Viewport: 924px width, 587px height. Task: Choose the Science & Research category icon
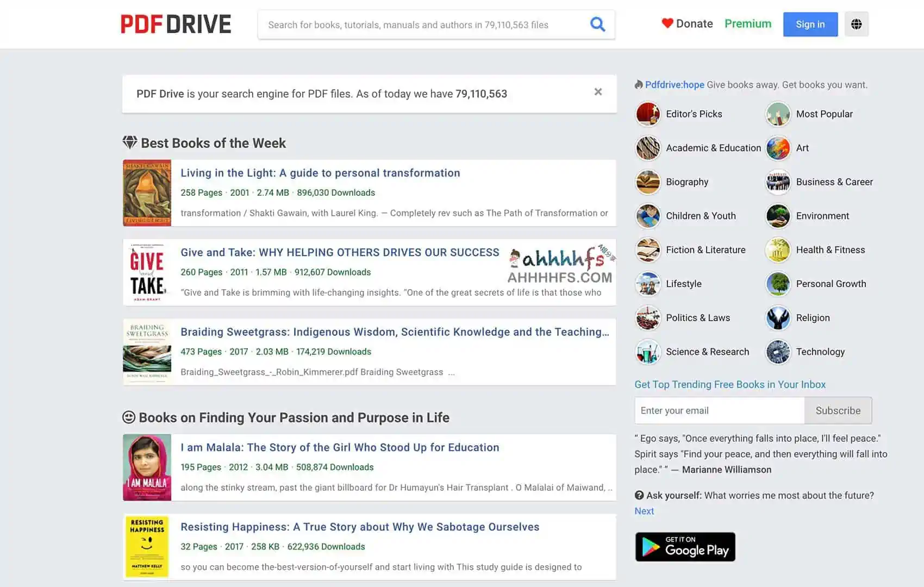[x=648, y=352]
